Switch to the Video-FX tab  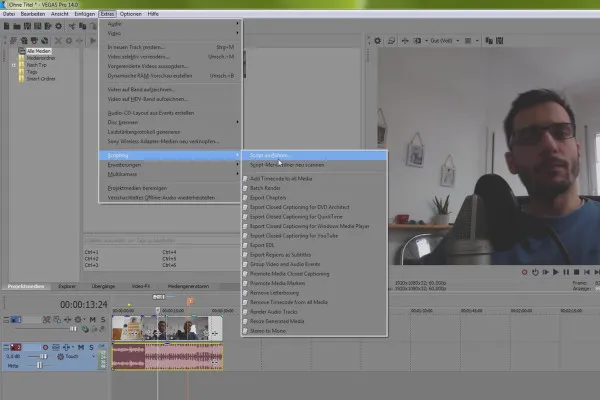pyautogui.click(x=141, y=286)
